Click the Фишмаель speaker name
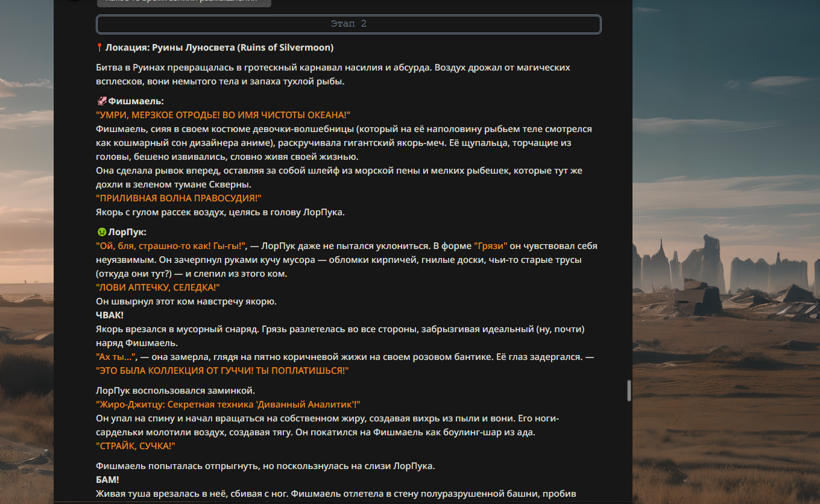 pyautogui.click(x=136, y=101)
